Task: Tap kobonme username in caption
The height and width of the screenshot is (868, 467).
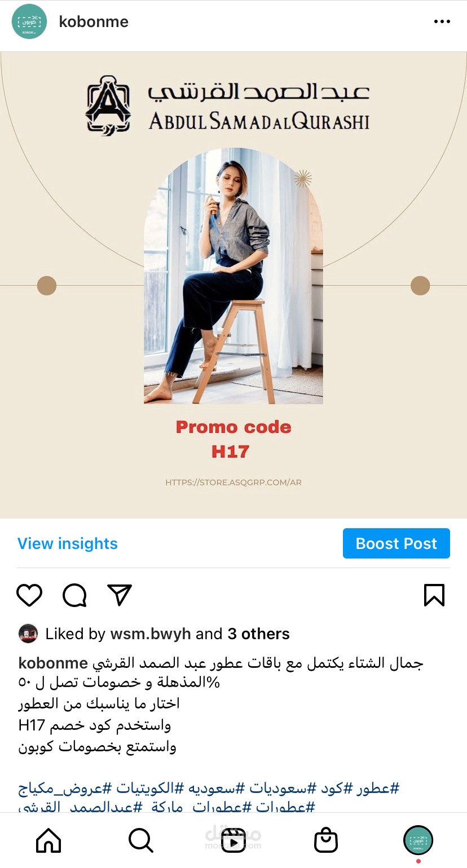Action: tap(53, 663)
